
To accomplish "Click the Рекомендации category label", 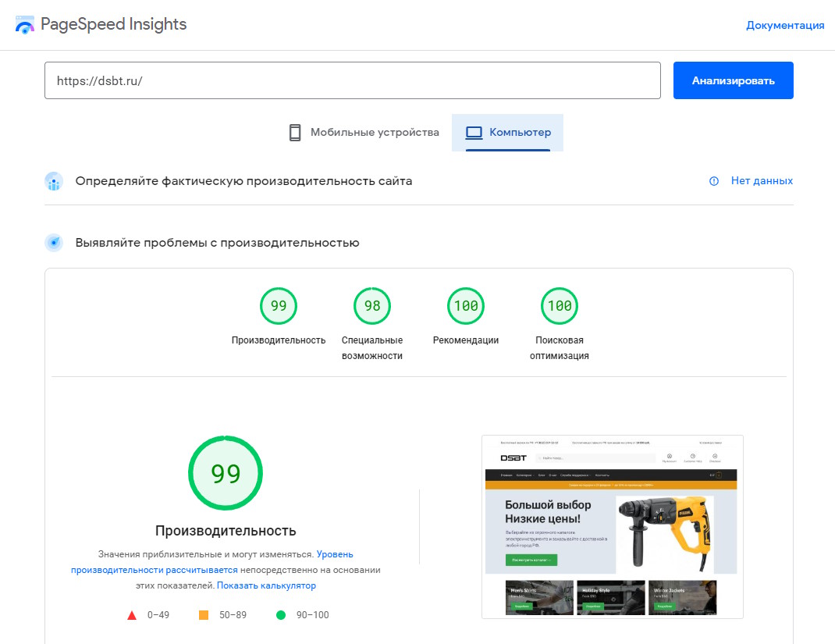I will click(x=466, y=340).
